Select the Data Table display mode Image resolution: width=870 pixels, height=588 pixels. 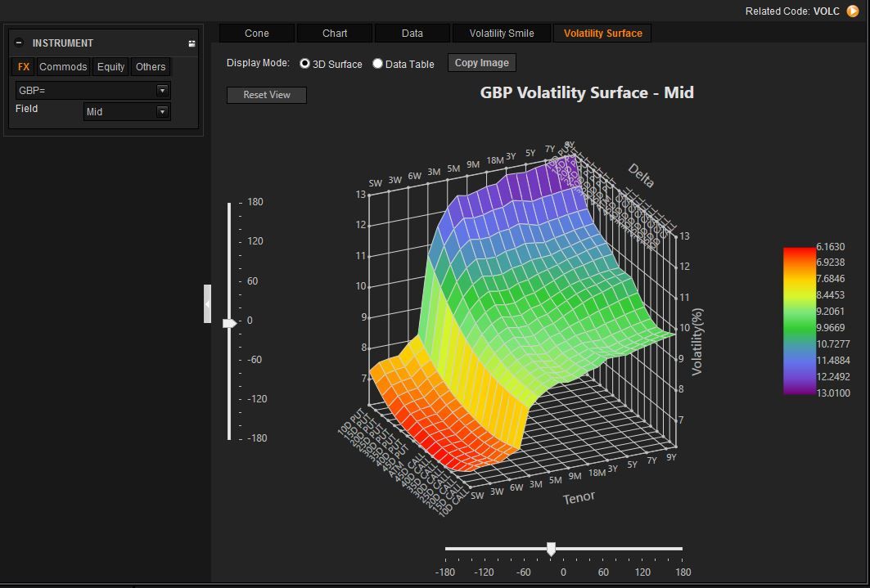(x=377, y=64)
